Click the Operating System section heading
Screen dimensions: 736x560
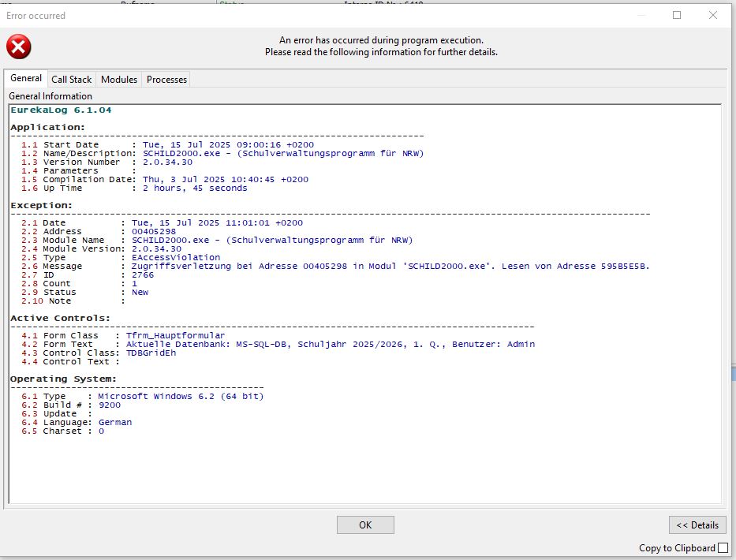click(x=63, y=379)
